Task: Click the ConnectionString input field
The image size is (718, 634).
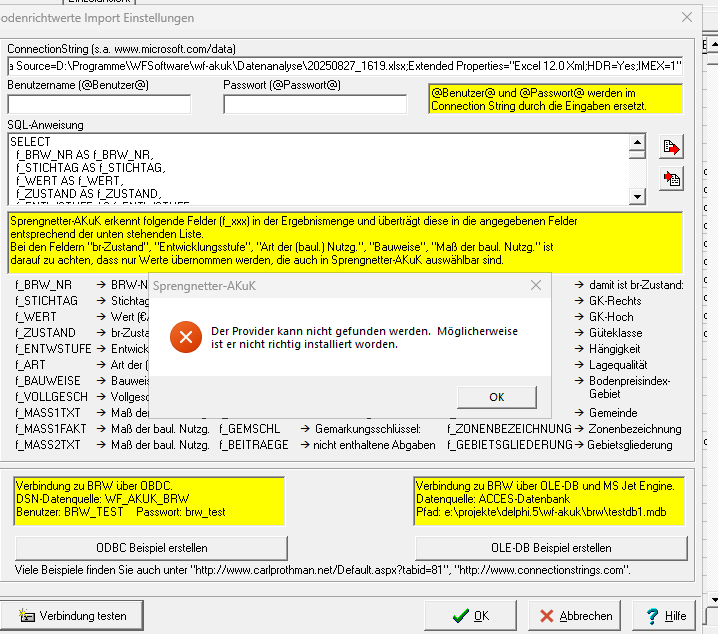Action: pos(345,66)
